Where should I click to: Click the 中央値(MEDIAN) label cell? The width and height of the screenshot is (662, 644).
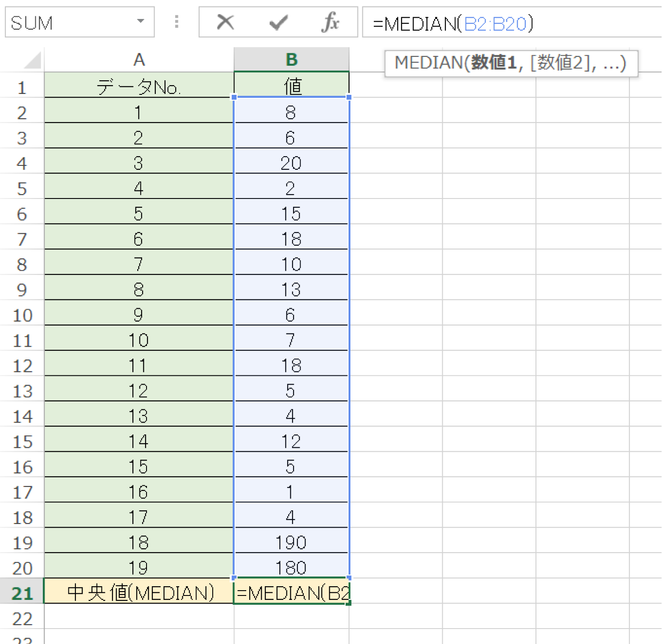tap(139, 593)
